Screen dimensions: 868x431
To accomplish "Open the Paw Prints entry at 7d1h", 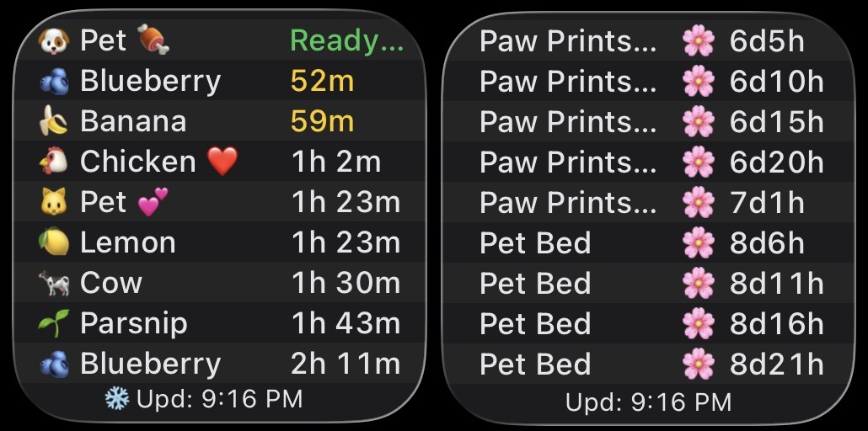I will click(568, 202).
